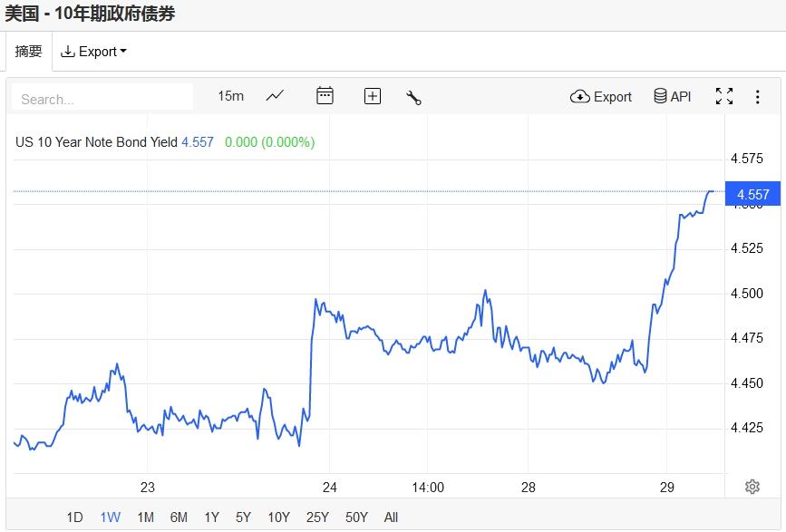Switch to the 摘要 tab

click(x=29, y=52)
